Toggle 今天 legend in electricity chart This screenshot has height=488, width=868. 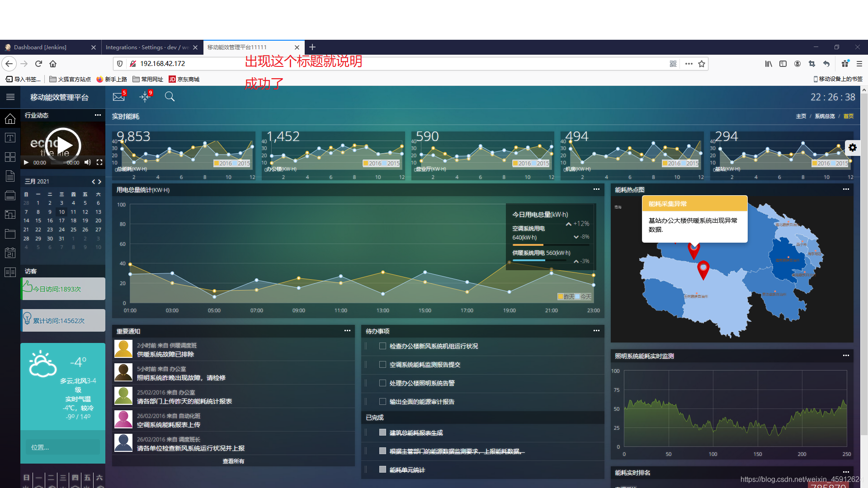coord(583,296)
